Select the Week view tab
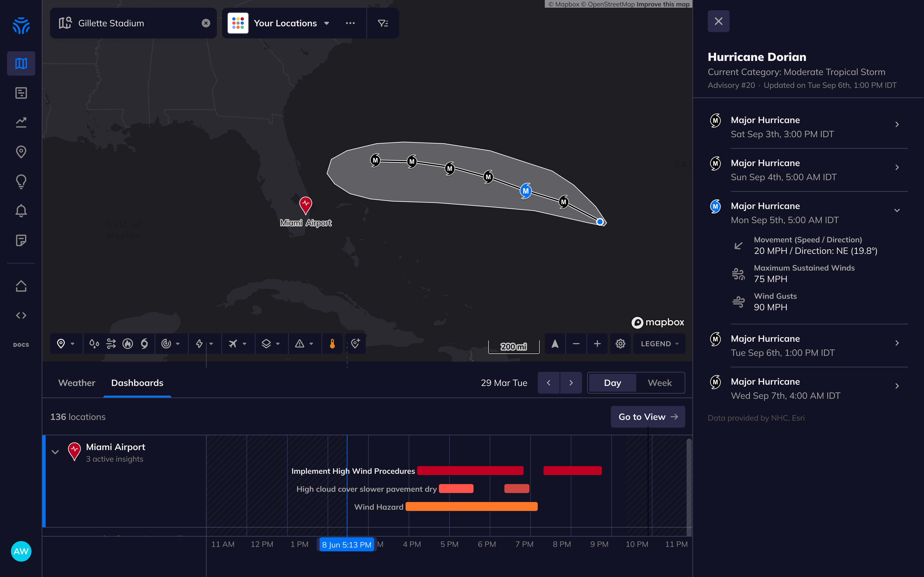The width and height of the screenshot is (924, 577). tap(659, 383)
